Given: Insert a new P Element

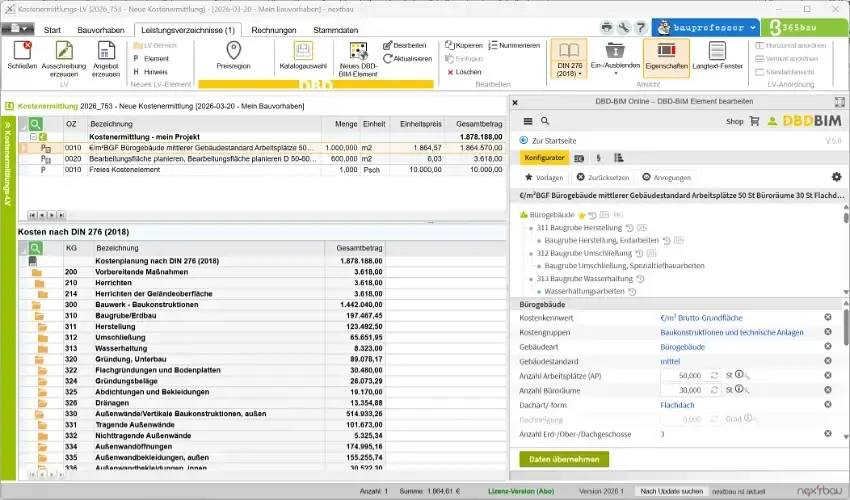Looking at the screenshot, I should point(151,59).
